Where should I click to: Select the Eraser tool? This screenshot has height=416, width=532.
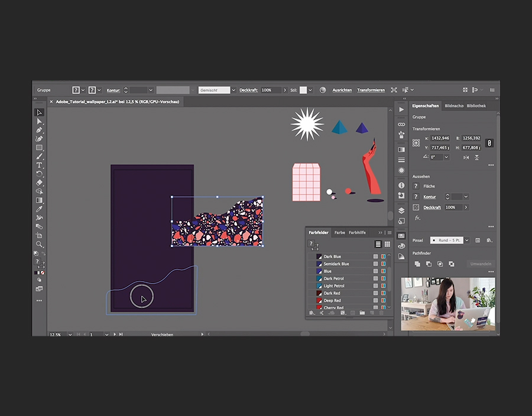pos(40,183)
